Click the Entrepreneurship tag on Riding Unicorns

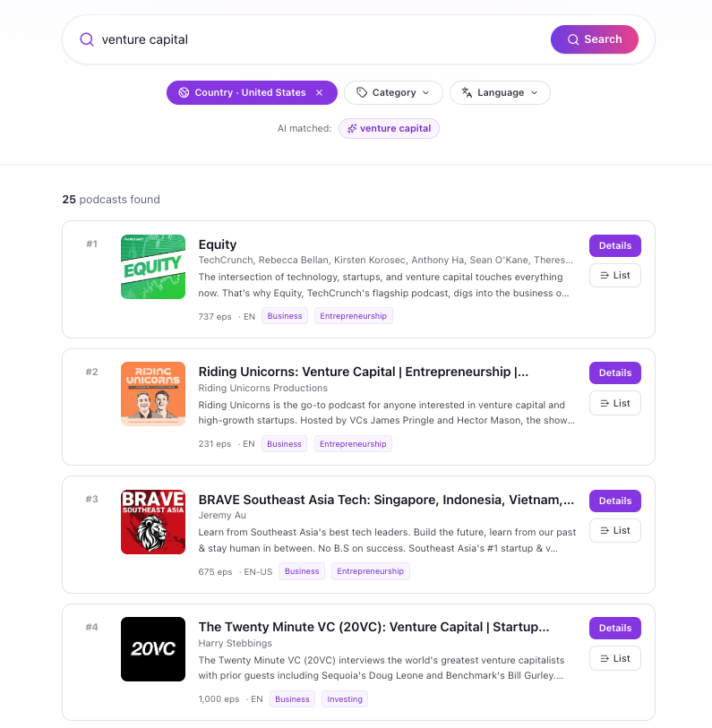pos(353,444)
